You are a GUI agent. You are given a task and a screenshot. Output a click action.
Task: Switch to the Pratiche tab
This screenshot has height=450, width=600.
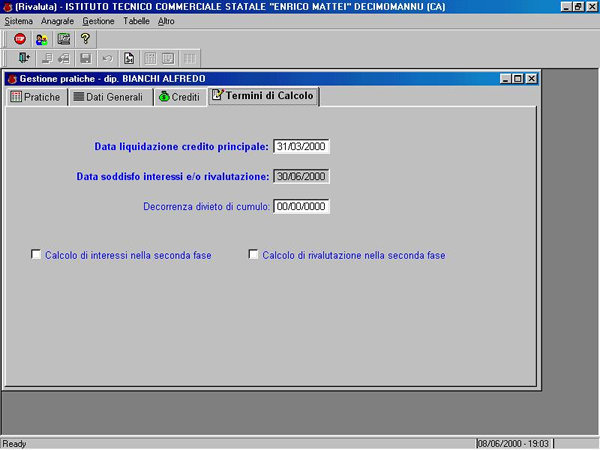tap(35, 97)
